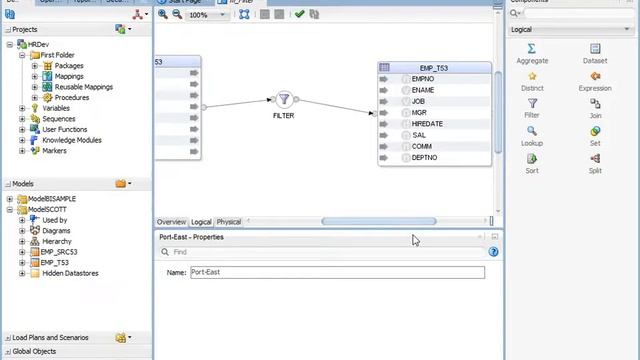Expand the Mappings node
640x360 pixels.
[35, 76]
